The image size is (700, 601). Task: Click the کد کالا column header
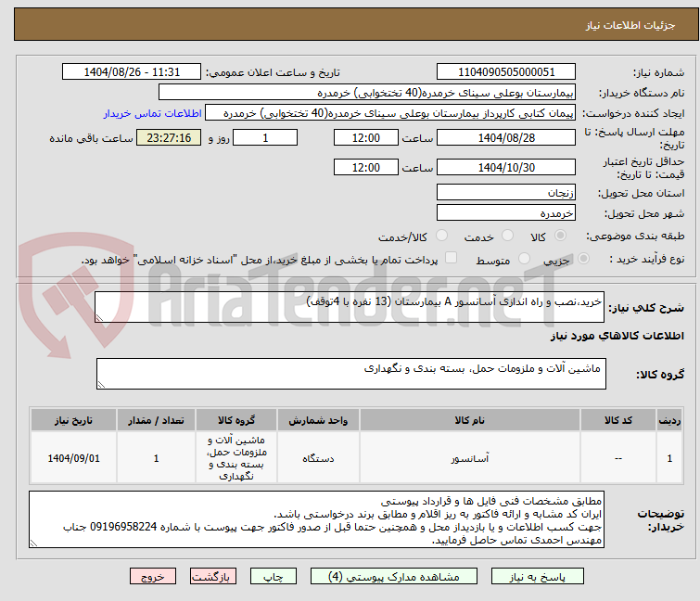[x=617, y=420]
